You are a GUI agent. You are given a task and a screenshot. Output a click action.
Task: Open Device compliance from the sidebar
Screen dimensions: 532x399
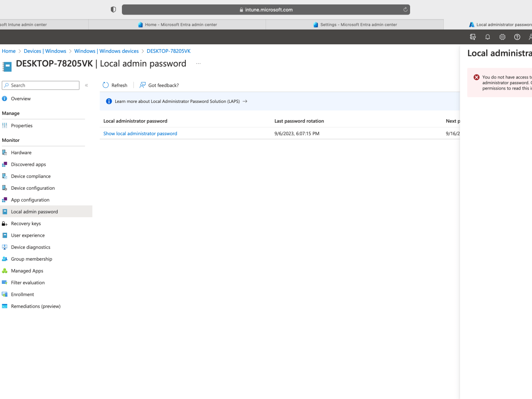point(30,176)
